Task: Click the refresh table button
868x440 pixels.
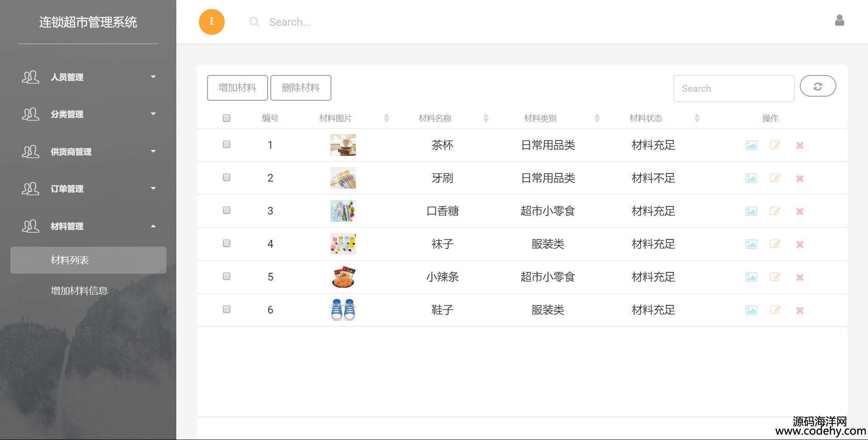Action: click(817, 86)
